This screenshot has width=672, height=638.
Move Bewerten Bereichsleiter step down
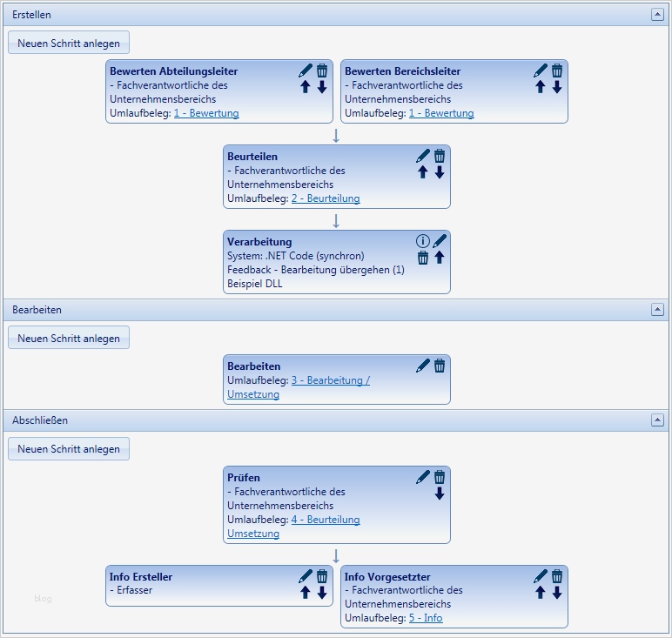tap(557, 87)
